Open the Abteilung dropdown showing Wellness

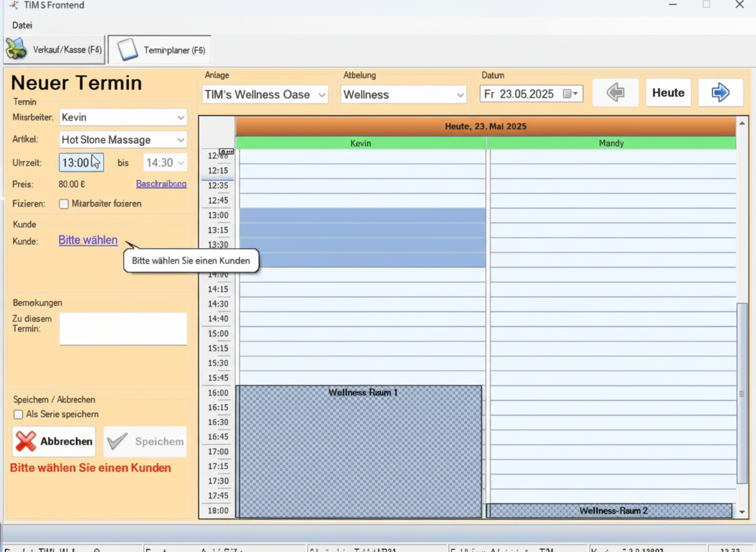[460, 95]
